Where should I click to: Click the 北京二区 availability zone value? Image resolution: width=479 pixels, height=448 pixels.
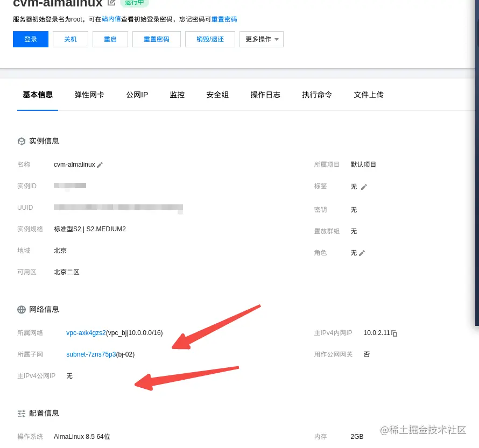67,272
